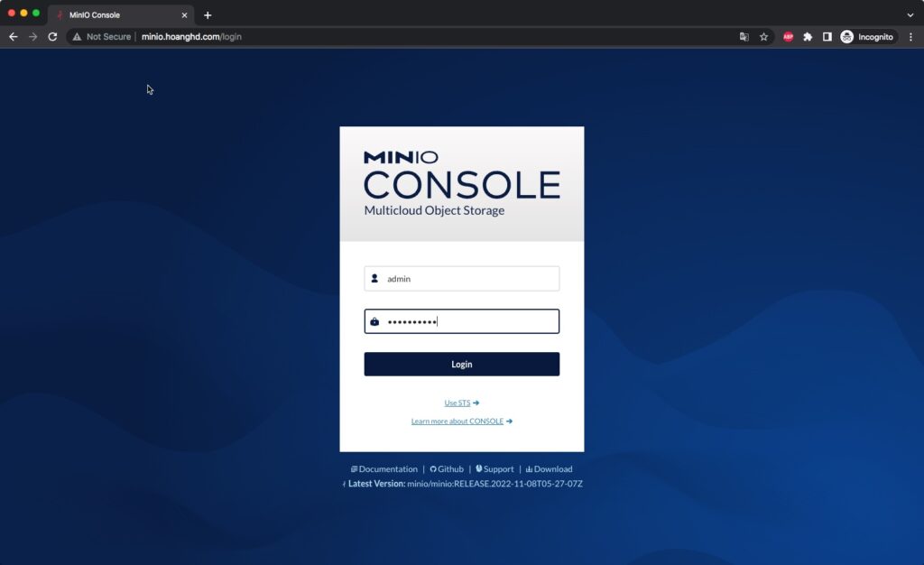Open the Support footer link
The width and height of the screenshot is (924, 565).
[x=495, y=469]
